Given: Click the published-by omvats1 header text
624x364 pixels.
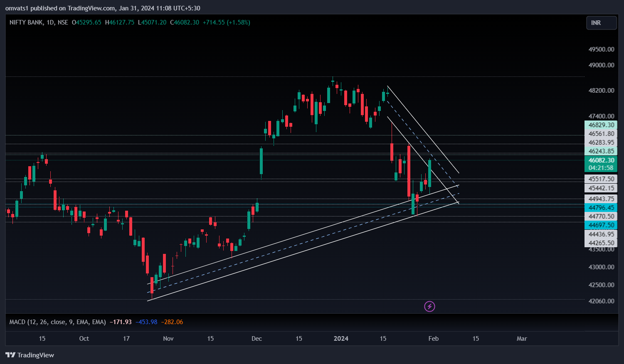Looking at the screenshot, I should pos(103,8).
